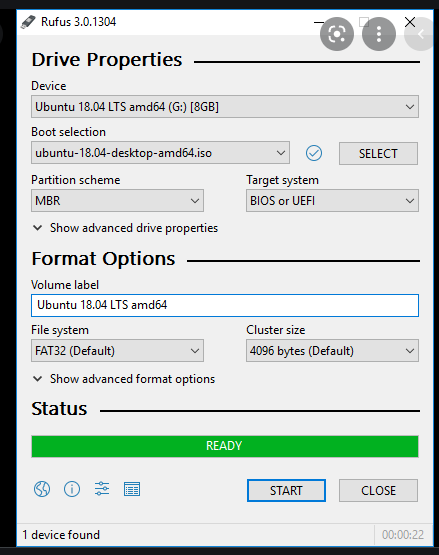Screen dimensions: 439x555
Task: Show the log window icon
Action: pyautogui.click(x=132, y=489)
